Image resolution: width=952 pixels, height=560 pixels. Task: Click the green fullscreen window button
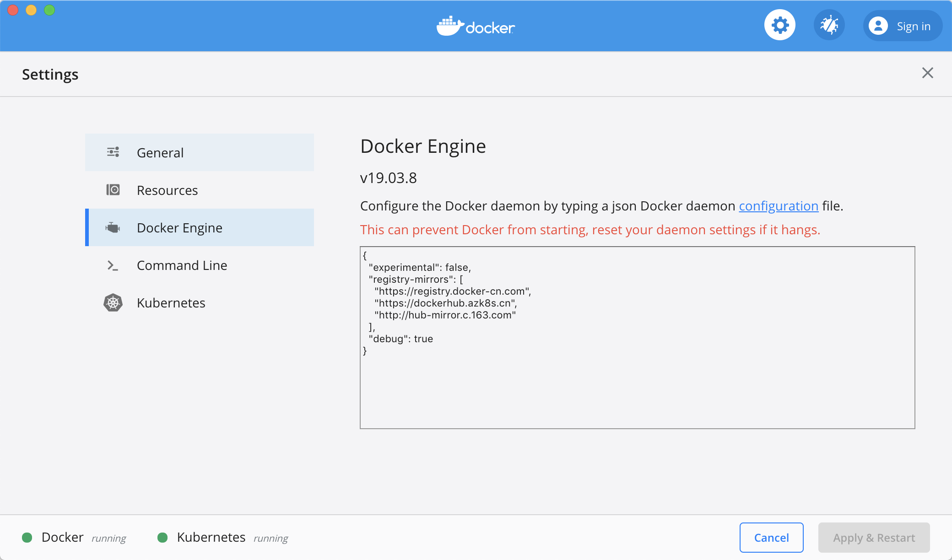pyautogui.click(x=49, y=10)
